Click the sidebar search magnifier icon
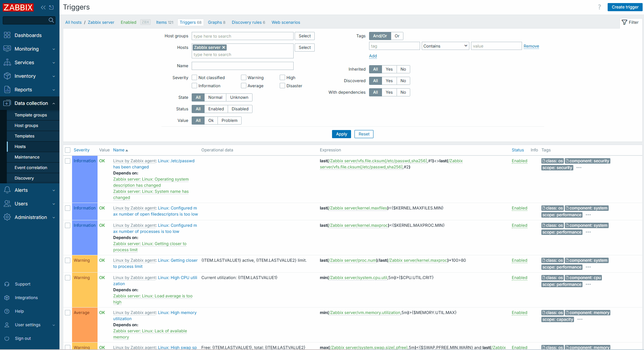 pyautogui.click(x=51, y=20)
